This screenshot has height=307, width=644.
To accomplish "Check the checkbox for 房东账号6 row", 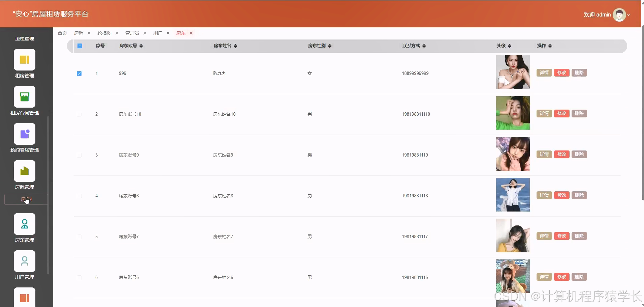I will tap(79, 278).
